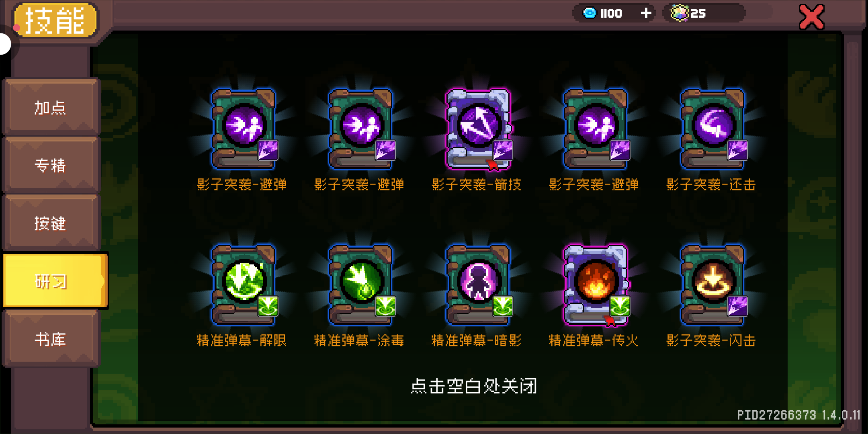
Task: Tap the 技能 title badge
Action: click(55, 20)
